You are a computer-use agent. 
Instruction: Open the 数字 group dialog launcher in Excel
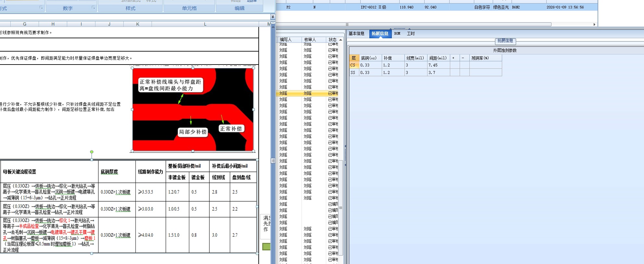(x=93, y=7)
